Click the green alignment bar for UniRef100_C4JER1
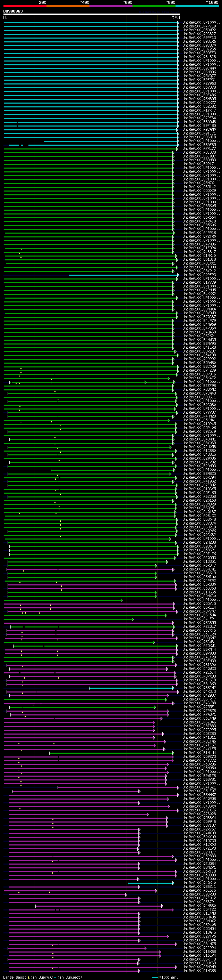 tap(69, 619)
